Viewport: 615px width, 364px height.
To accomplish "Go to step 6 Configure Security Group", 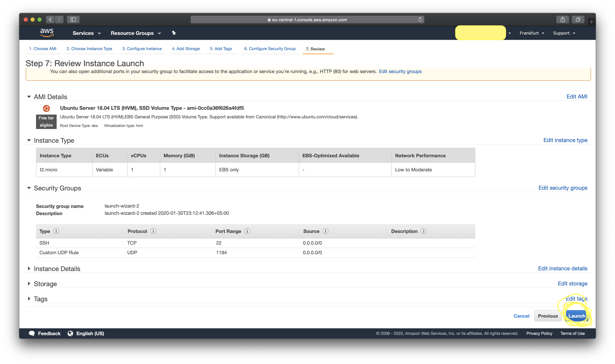I will pos(270,49).
